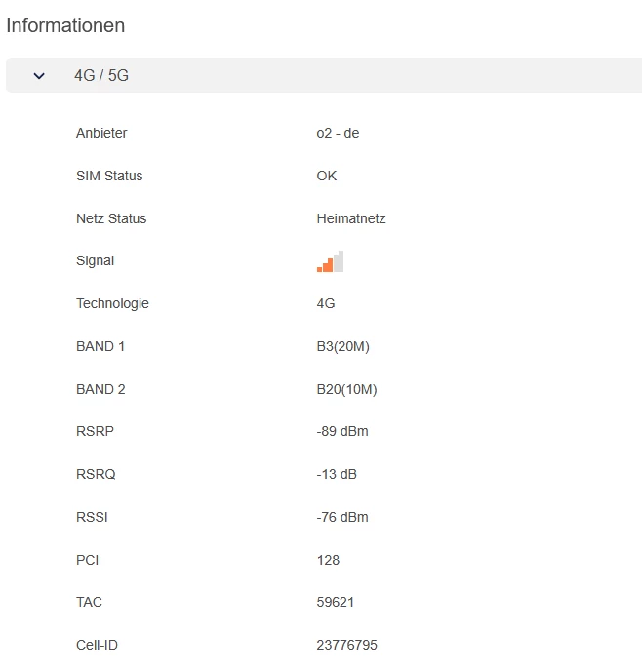642x672 pixels.
Task: Click the SIM Status value OK
Action: 327,176
